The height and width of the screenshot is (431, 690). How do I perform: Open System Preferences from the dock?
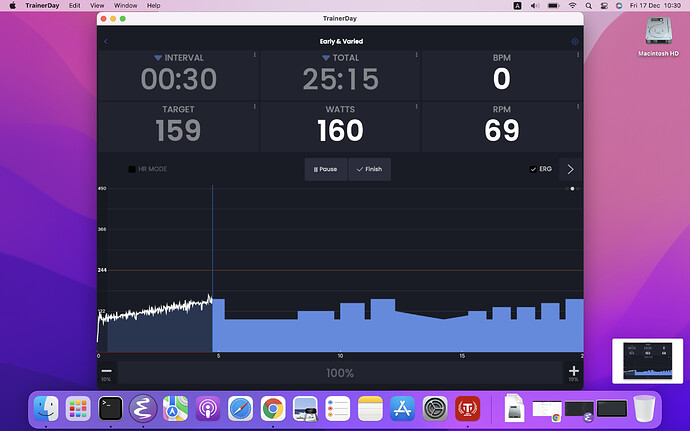coord(435,409)
